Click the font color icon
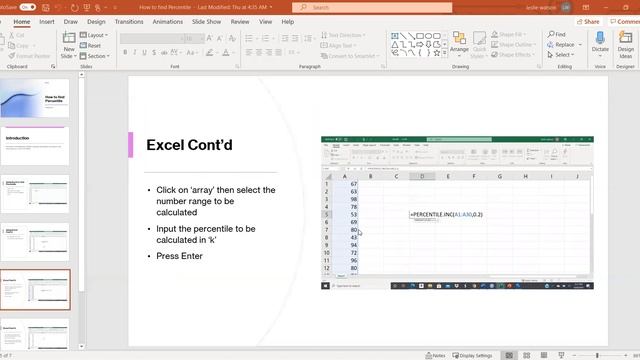The image size is (640, 360). point(226,53)
